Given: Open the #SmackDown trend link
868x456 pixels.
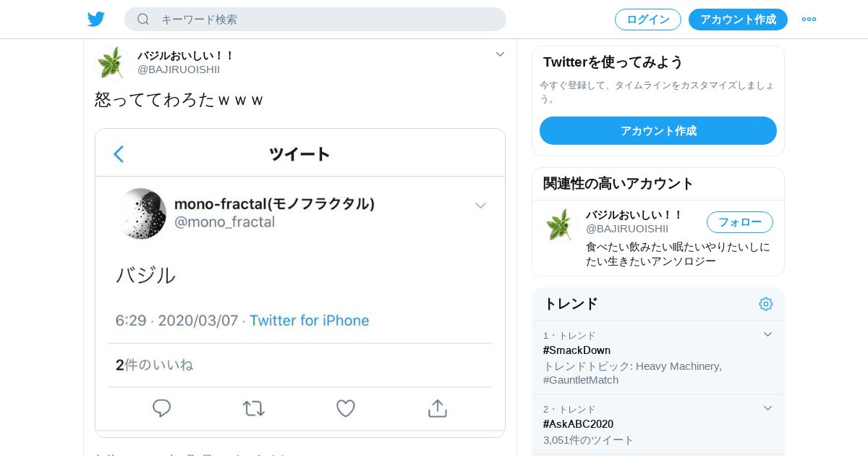Looking at the screenshot, I should tap(576, 350).
